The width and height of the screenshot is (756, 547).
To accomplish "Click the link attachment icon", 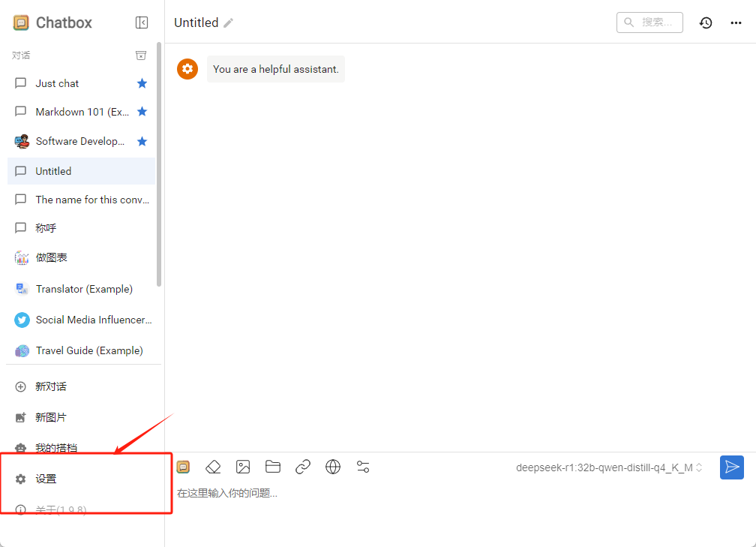I will click(303, 467).
